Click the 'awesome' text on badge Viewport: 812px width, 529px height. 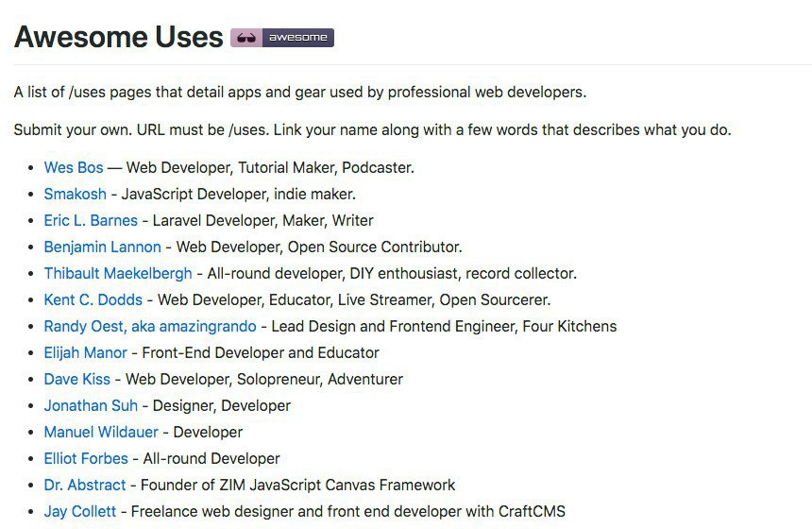coord(297,38)
